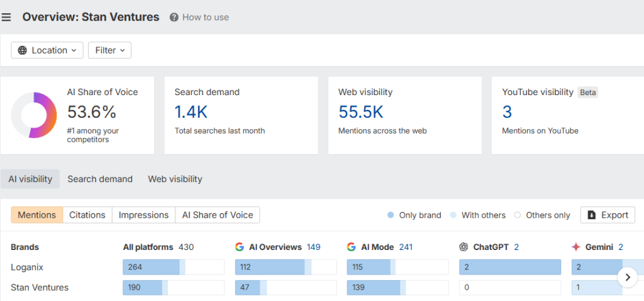The width and height of the screenshot is (644, 301).
Task: Open the How to use link
Action: (206, 17)
